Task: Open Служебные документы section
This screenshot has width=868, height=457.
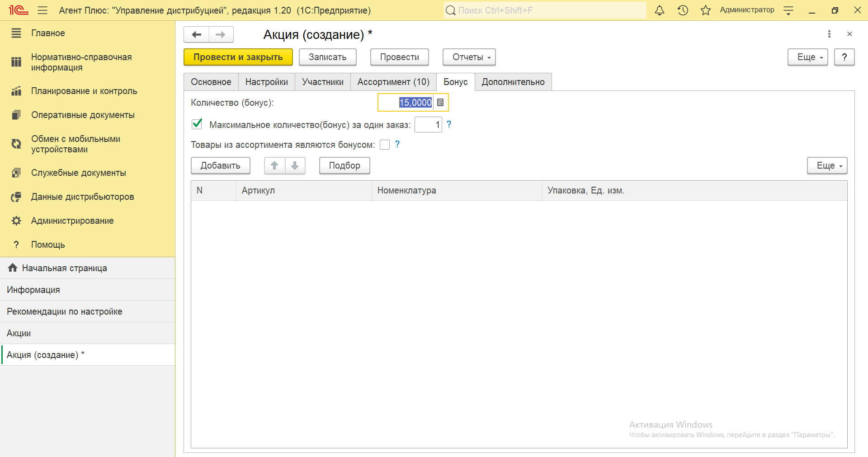Action: tap(87, 173)
